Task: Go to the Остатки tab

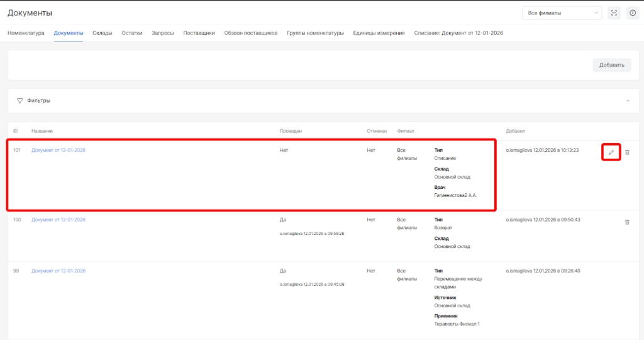Action: (131, 33)
